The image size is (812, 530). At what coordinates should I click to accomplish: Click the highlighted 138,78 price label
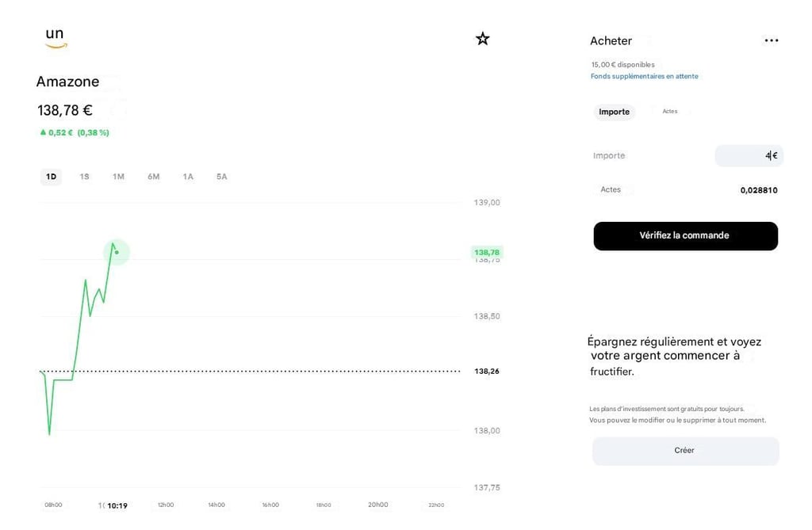(x=486, y=251)
